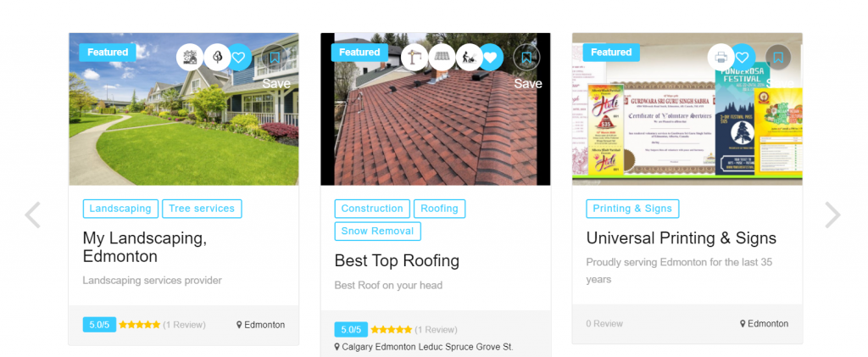Image resolution: width=868 pixels, height=357 pixels.
Task: Click the printer icon on Universal Printing card
Action: [x=721, y=58]
